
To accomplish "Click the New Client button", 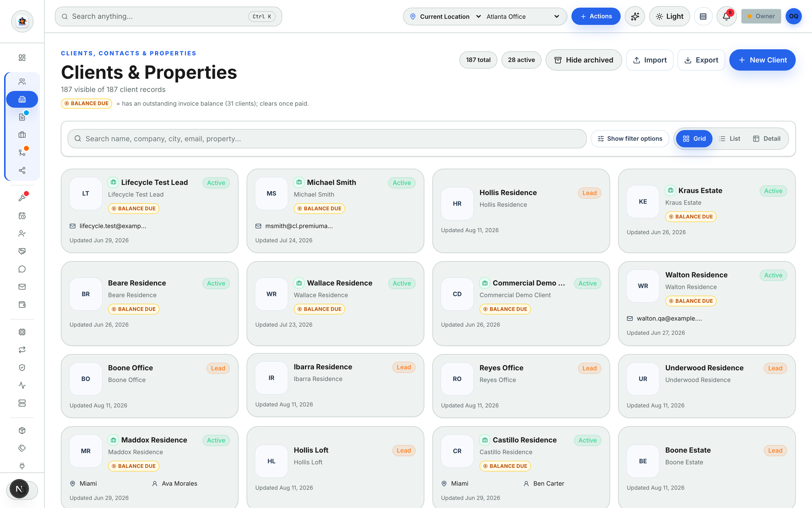I will click(762, 60).
